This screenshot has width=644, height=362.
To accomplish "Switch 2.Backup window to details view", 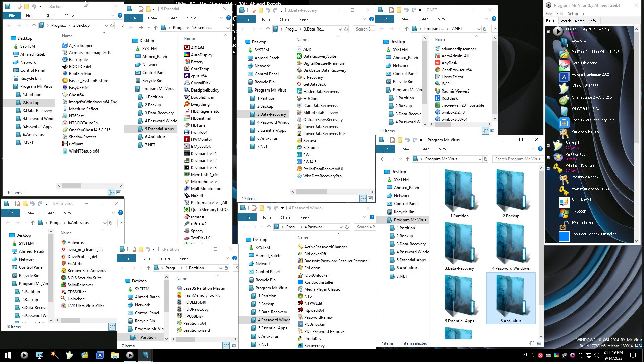I will (x=111, y=192).
